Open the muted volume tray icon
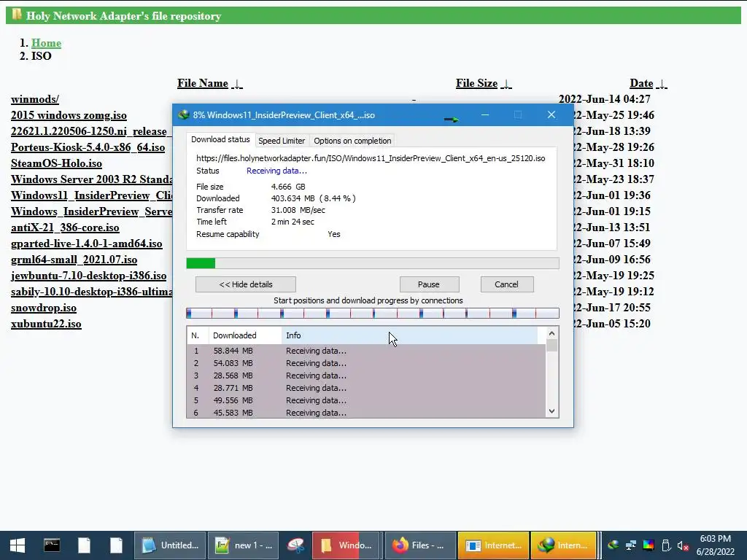The image size is (747, 560). 683,545
